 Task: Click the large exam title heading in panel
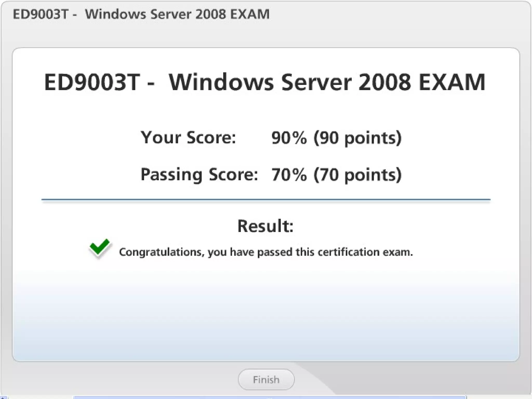(265, 82)
